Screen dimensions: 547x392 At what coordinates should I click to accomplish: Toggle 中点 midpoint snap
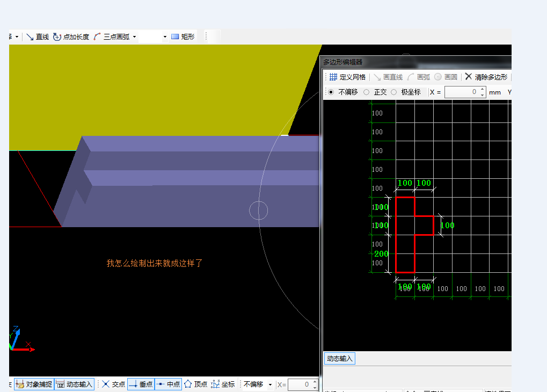point(168,384)
